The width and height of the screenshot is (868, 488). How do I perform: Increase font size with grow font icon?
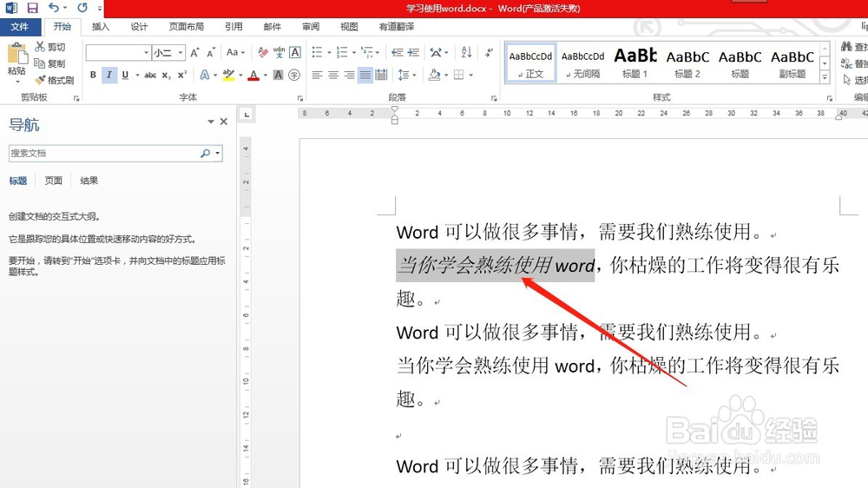coord(194,53)
